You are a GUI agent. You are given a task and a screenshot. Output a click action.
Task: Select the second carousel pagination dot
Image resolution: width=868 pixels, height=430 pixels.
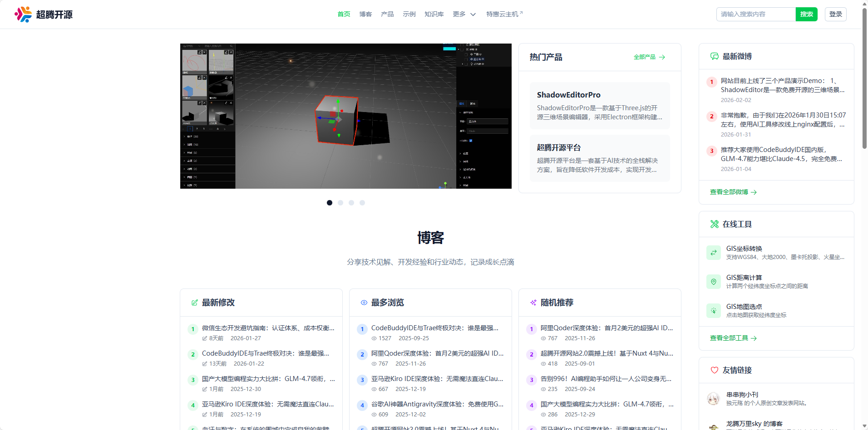pyautogui.click(x=340, y=203)
